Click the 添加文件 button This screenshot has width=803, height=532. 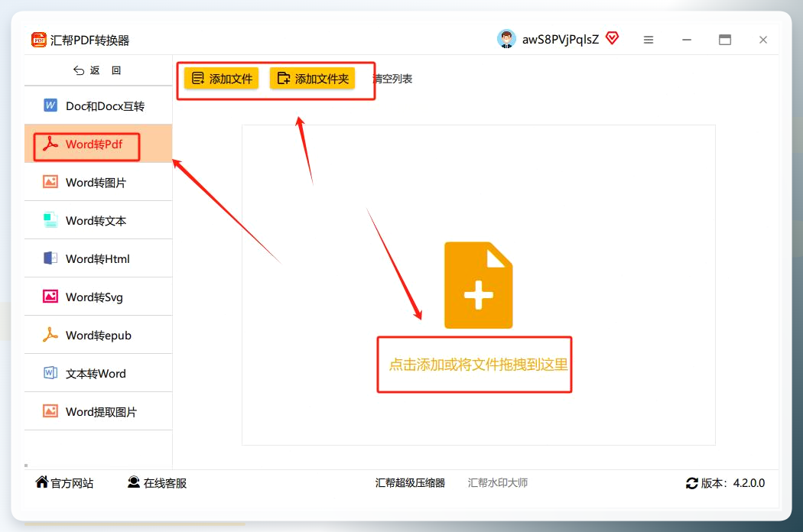point(221,78)
